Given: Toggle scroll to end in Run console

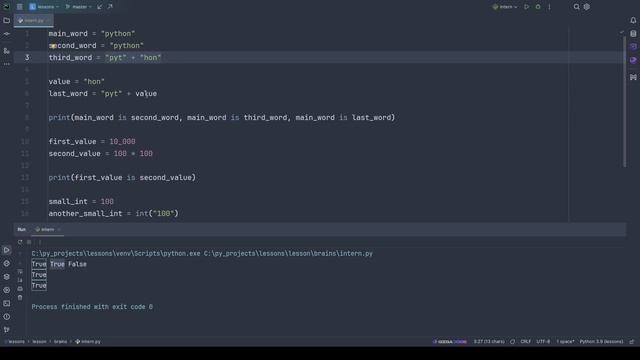Looking at the screenshot, I should point(20,280).
